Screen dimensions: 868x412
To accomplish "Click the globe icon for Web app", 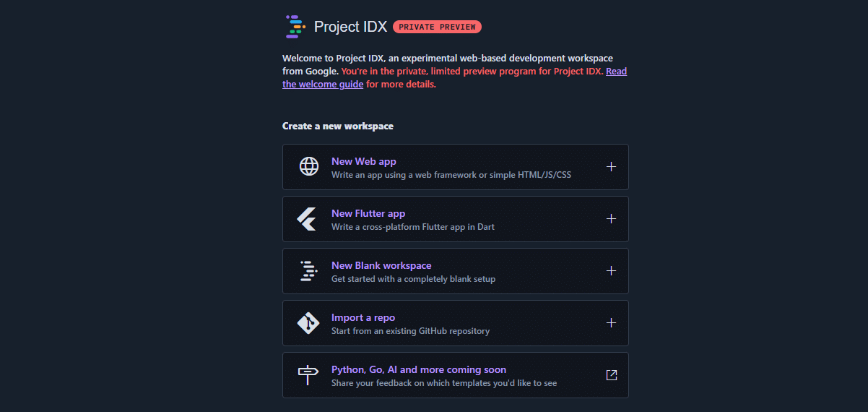I will pos(308,167).
